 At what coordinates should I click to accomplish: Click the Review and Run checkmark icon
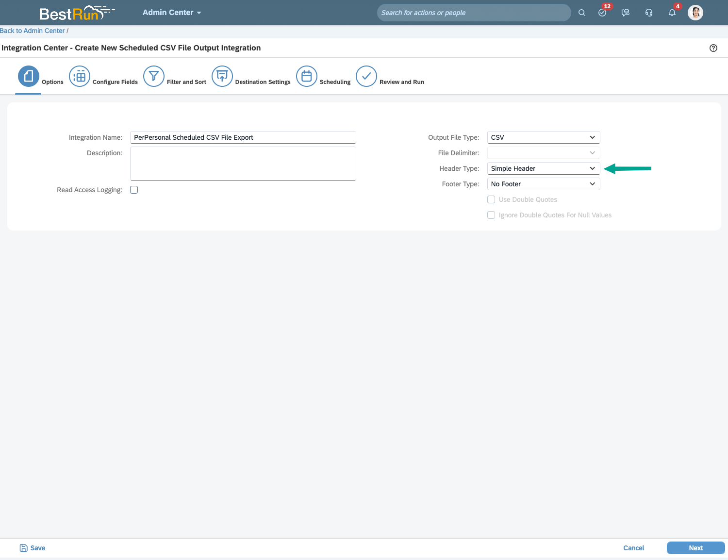366,76
